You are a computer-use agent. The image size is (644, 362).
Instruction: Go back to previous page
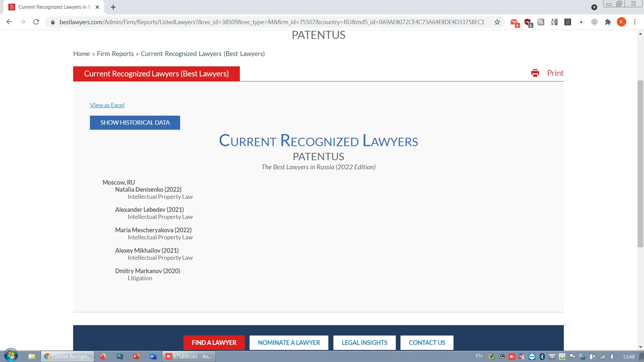(9, 22)
